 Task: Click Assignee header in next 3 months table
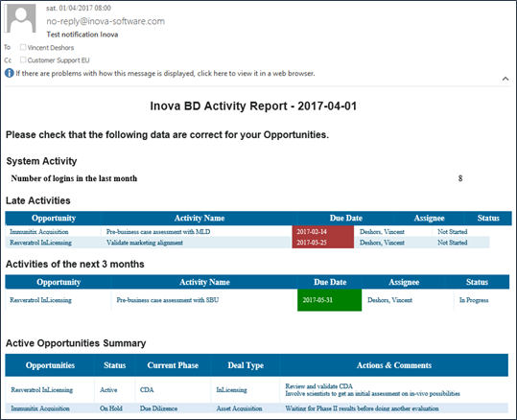404,282
